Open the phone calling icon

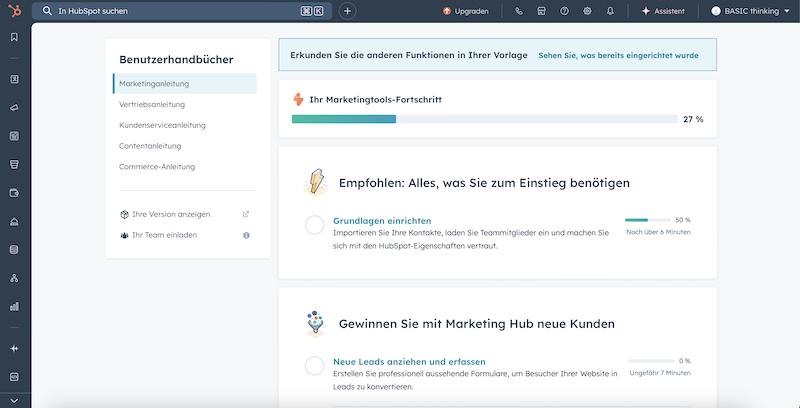pos(518,11)
